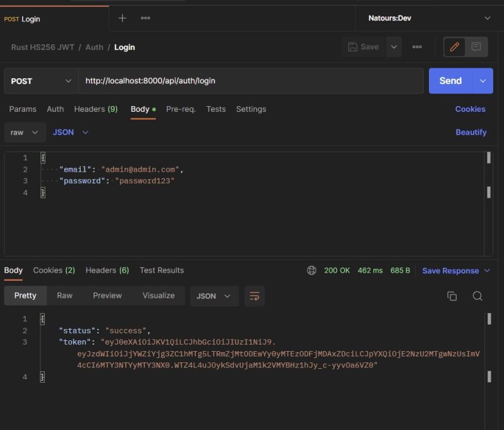Open the Save Response dropdown arrow
This screenshot has height=430, width=504.
(x=487, y=270)
